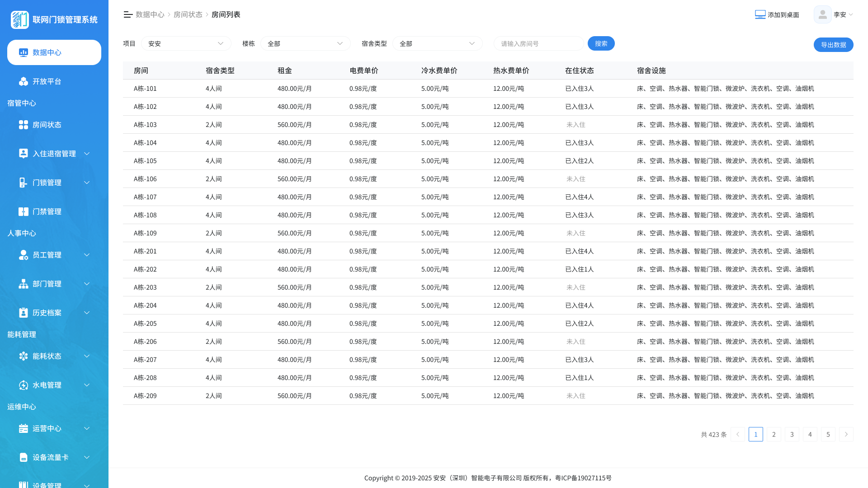Click the A栋-103 room cell
Image resolution: width=868 pixels, height=488 pixels.
coord(145,125)
